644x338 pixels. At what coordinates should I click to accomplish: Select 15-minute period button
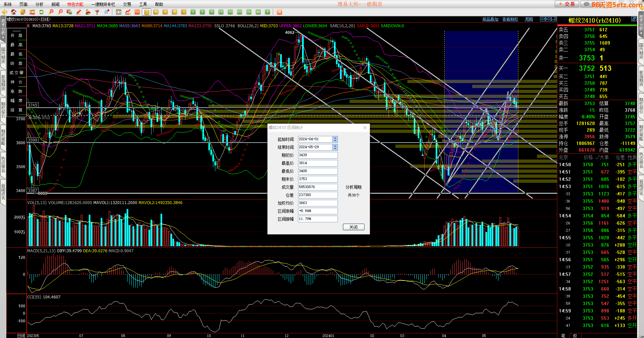(221, 12)
